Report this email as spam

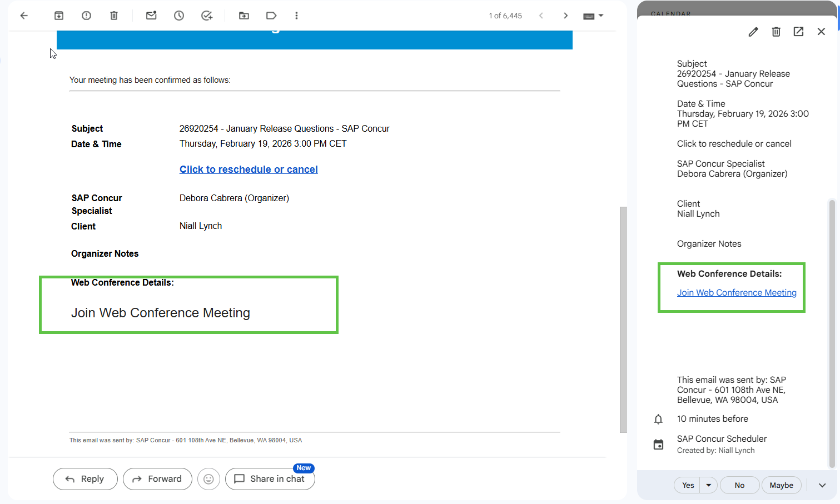[86, 16]
